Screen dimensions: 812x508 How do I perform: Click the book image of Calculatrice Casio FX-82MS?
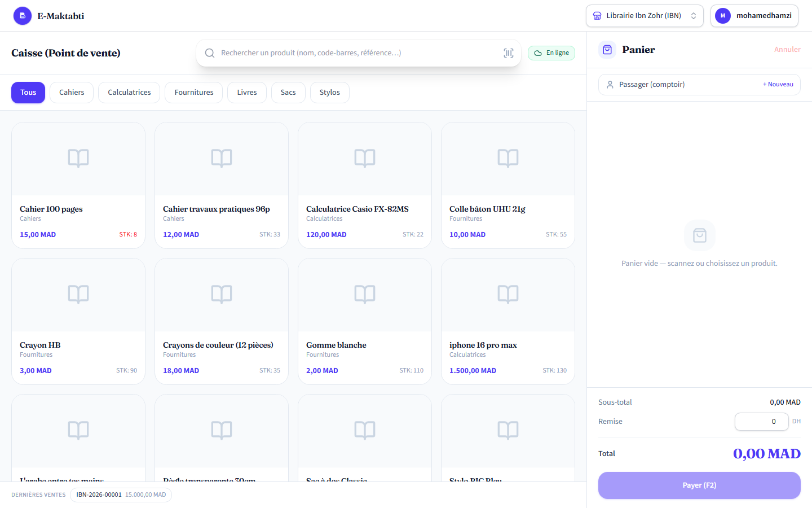(x=365, y=159)
